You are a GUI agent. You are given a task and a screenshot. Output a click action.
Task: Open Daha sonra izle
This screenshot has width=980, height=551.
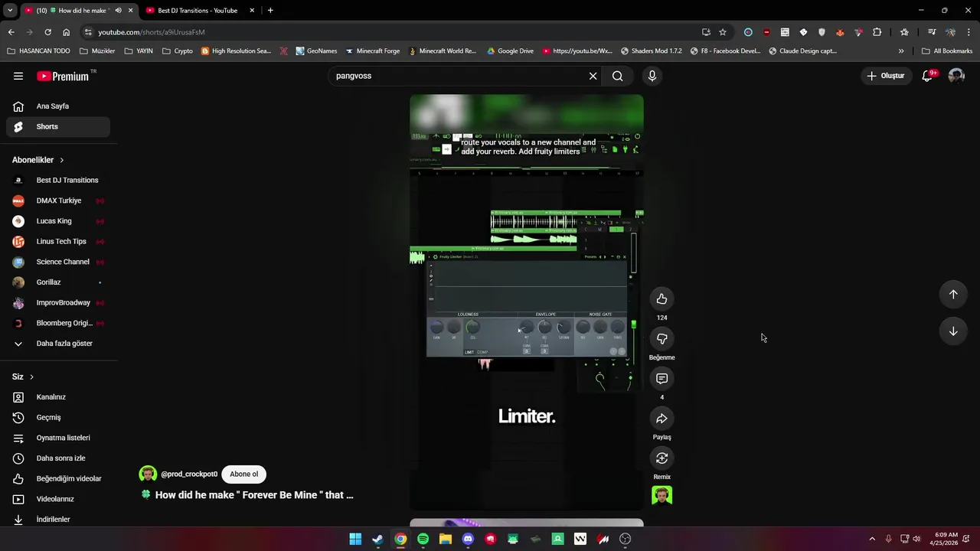tap(58, 458)
